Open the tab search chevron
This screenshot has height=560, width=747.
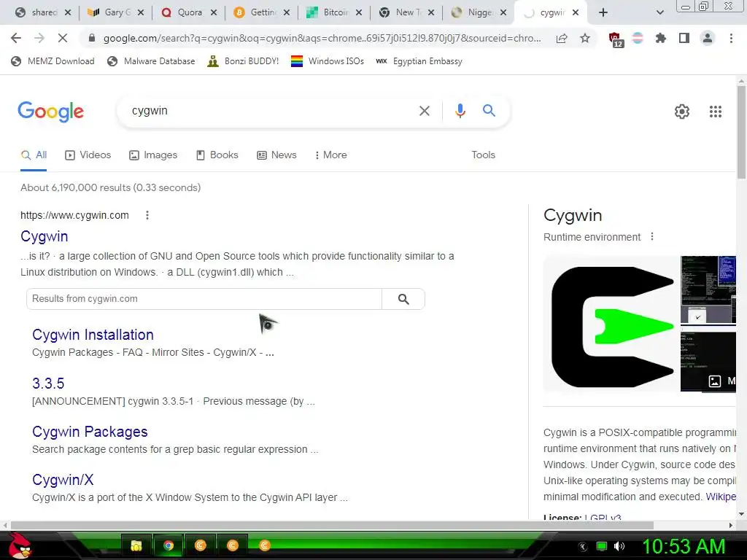(659, 13)
